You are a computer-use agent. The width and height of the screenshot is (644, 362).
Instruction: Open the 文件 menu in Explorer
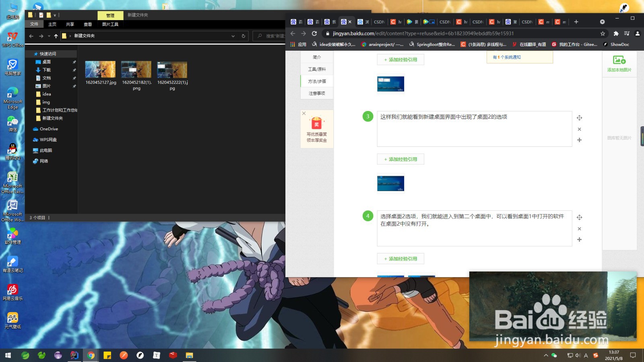click(x=34, y=24)
